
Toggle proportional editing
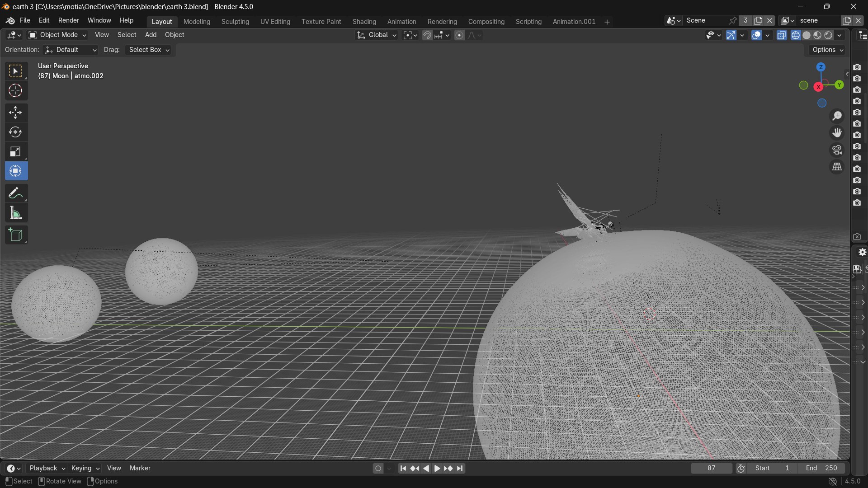(x=459, y=35)
